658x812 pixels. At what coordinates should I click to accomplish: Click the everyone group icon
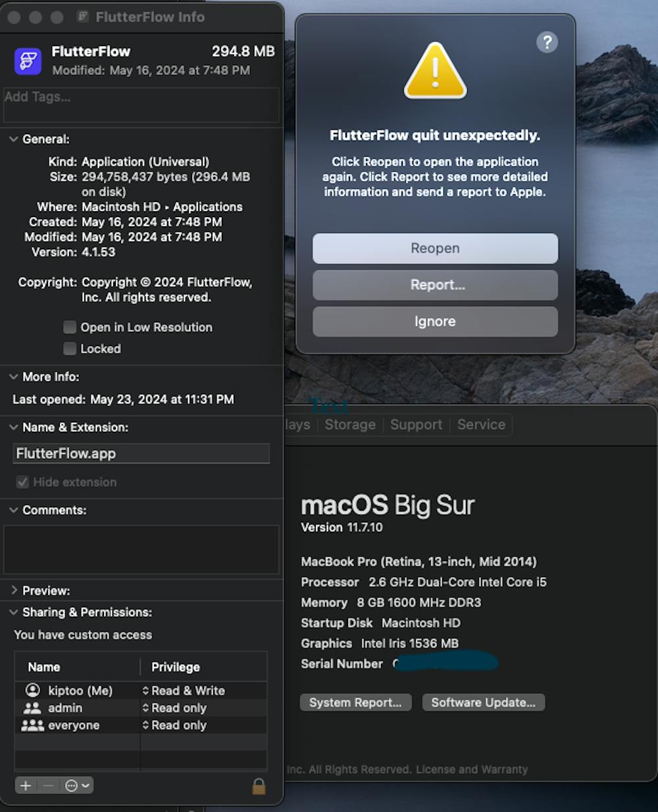[32, 725]
